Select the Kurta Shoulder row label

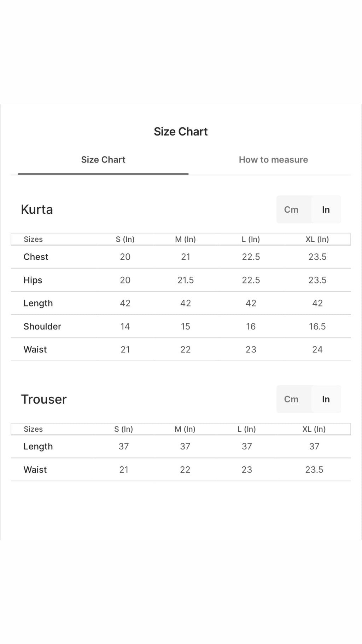click(x=42, y=326)
